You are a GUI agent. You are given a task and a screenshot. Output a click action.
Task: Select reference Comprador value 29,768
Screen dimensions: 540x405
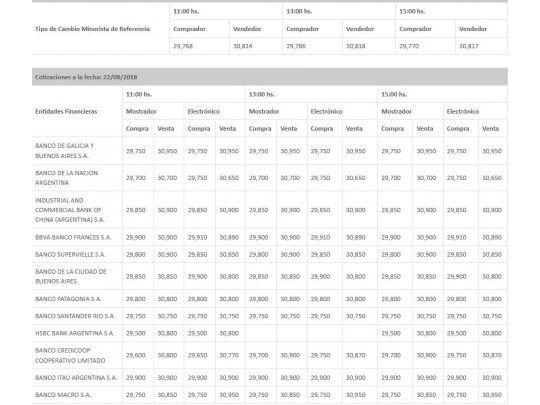tap(183, 46)
